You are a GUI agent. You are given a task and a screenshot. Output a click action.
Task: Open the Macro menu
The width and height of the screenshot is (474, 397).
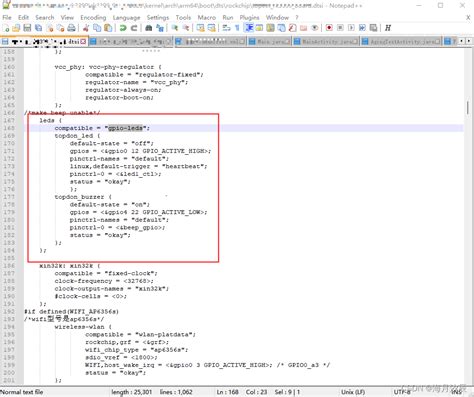point(207,18)
